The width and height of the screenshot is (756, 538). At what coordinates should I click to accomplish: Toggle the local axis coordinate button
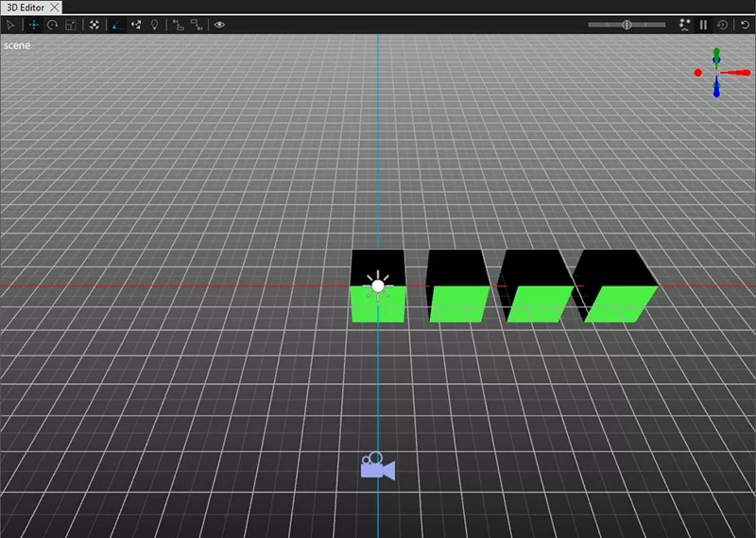pyautogui.click(x=118, y=25)
